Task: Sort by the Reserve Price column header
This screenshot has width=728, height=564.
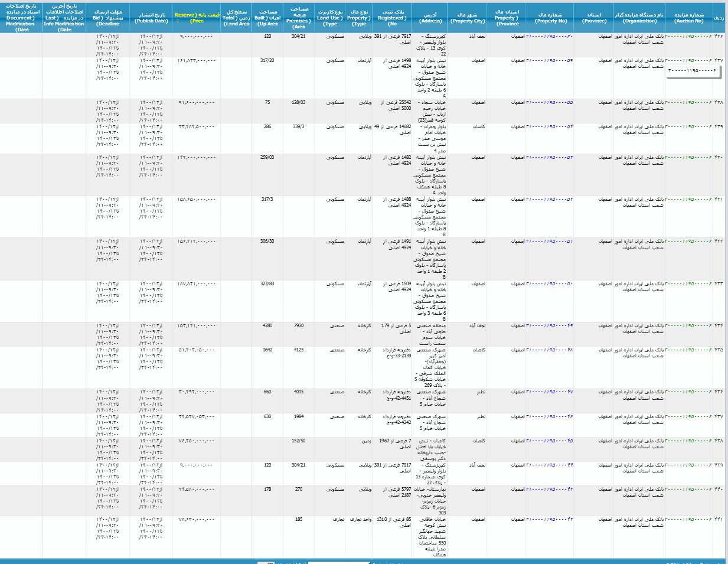Action: [197, 17]
